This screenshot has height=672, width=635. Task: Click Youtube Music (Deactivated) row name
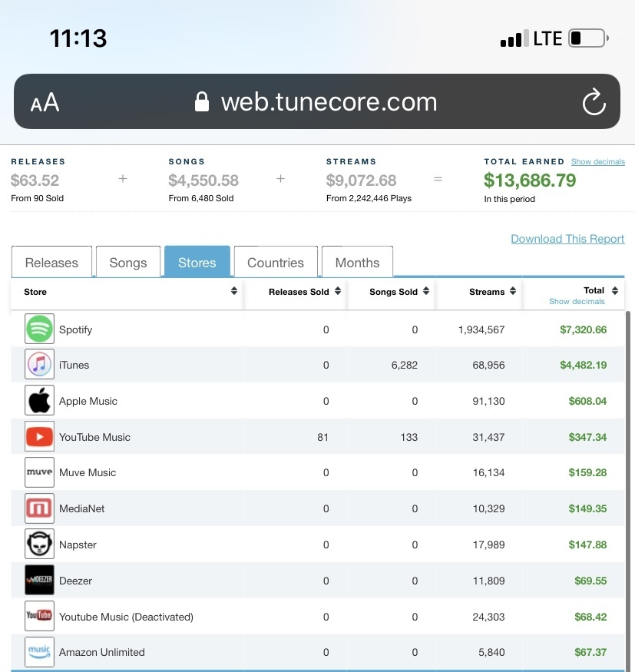[x=126, y=617]
